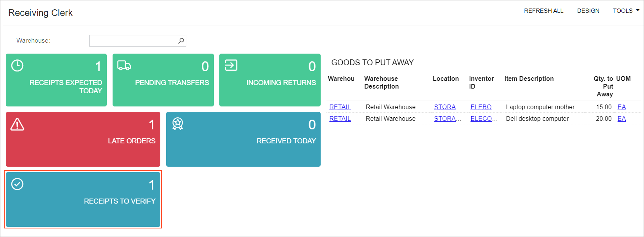Viewport: 644px width, 237px height.
Task: Click the EA UOM link in first row
Action: (x=621, y=107)
